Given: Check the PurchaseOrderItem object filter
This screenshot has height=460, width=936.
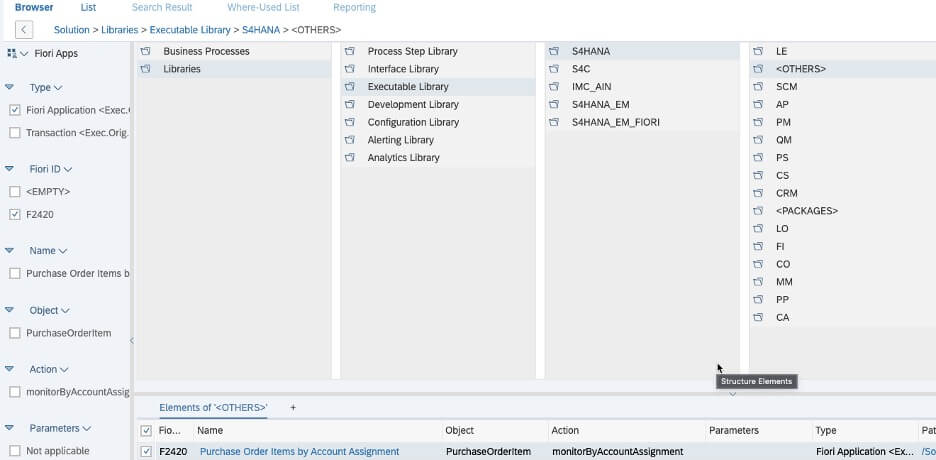Looking at the screenshot, I should click(15, 334).
